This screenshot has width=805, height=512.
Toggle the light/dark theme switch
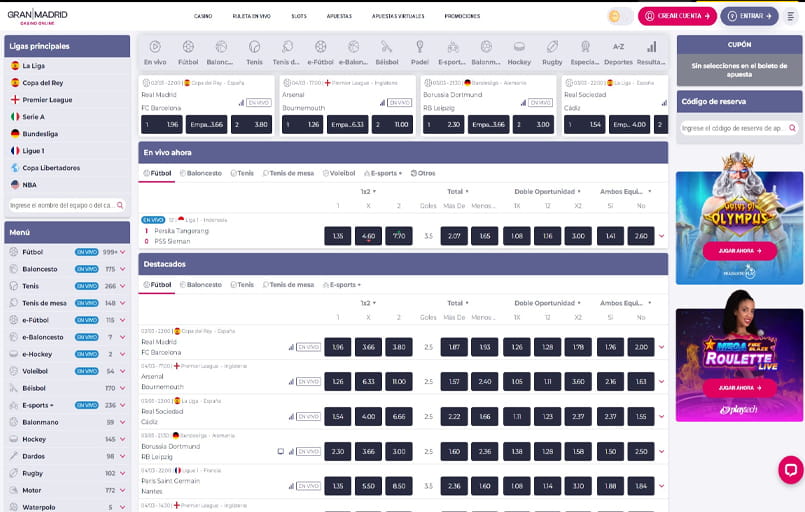point(620,16)
